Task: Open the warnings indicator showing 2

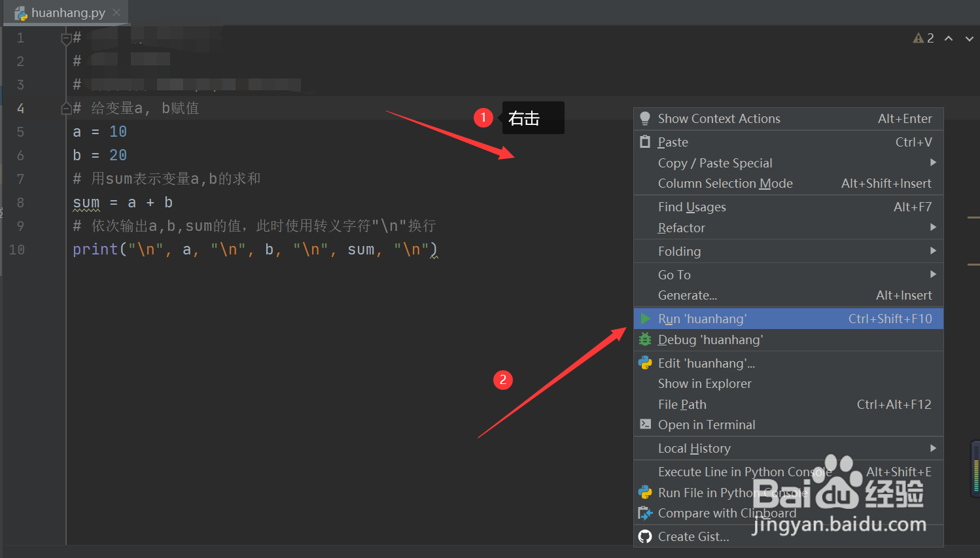Action: click(923, 38)
